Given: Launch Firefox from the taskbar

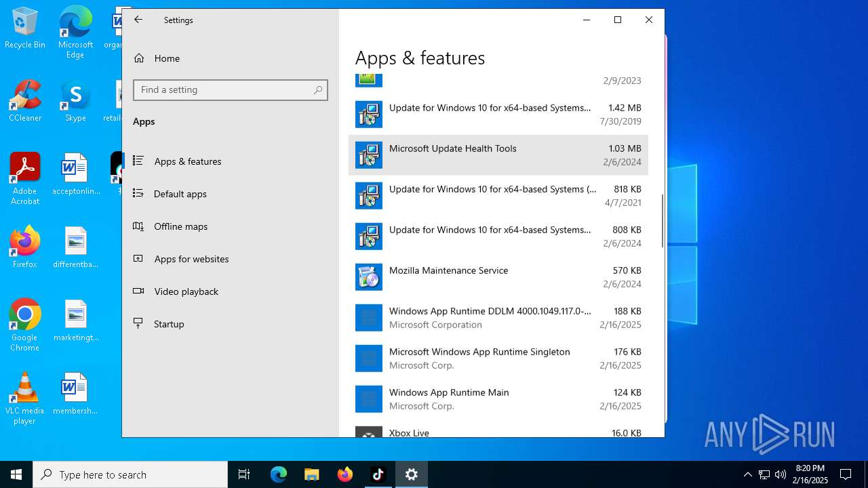Looking at the screenshot, I should click(x=345, y=474).
